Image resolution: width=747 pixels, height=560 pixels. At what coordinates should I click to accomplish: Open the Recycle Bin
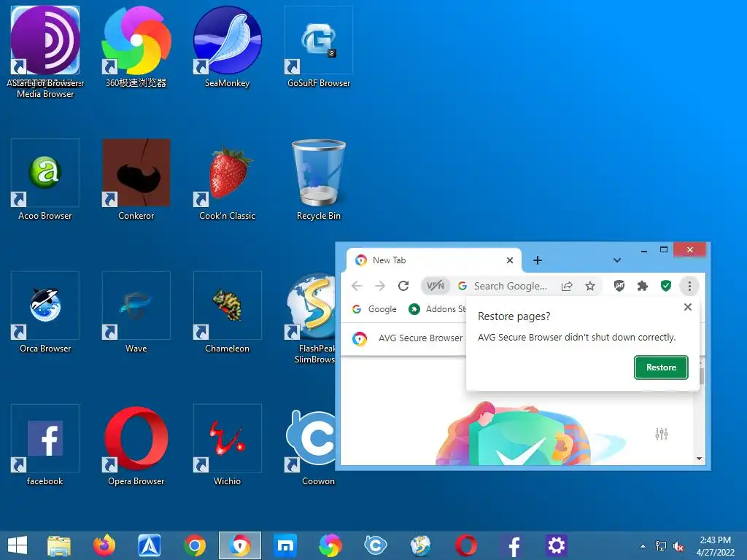(319, 173)
